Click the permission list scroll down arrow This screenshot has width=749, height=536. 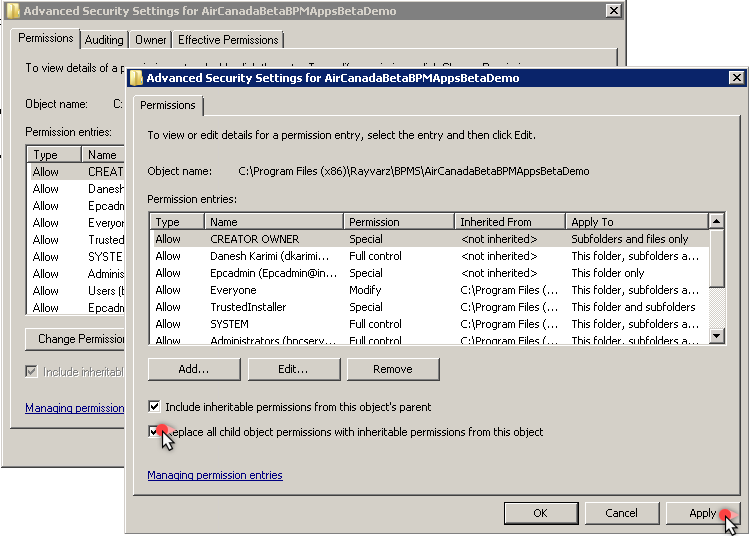[716, 335]
